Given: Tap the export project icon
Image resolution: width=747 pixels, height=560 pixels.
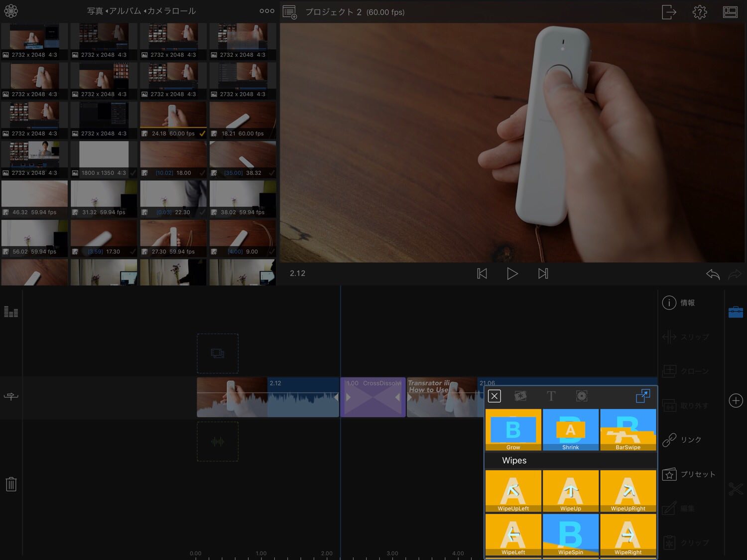Looking at the screenshot, I should [x=669, y=12].
